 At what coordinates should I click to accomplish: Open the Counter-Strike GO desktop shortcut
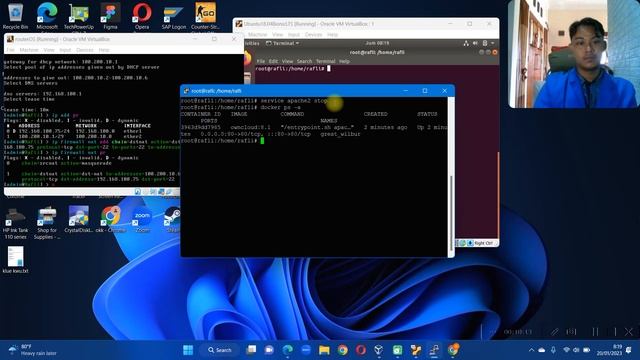205,16
